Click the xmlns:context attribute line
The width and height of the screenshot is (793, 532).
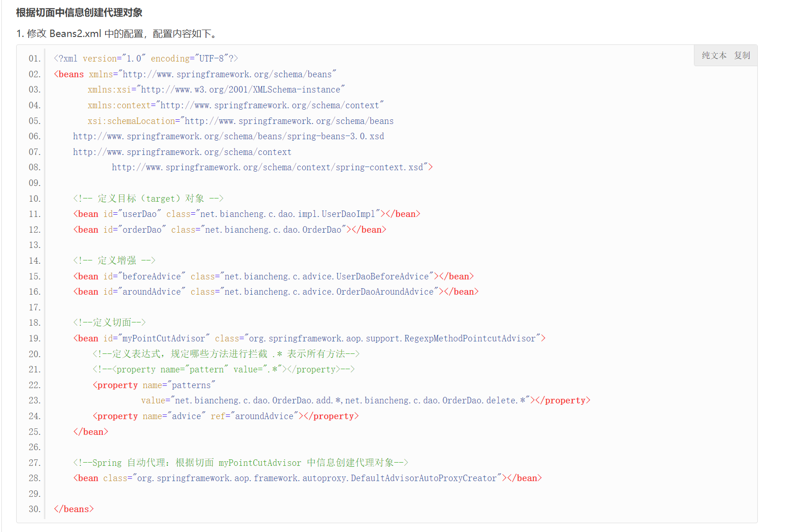(x=236, y=105)
